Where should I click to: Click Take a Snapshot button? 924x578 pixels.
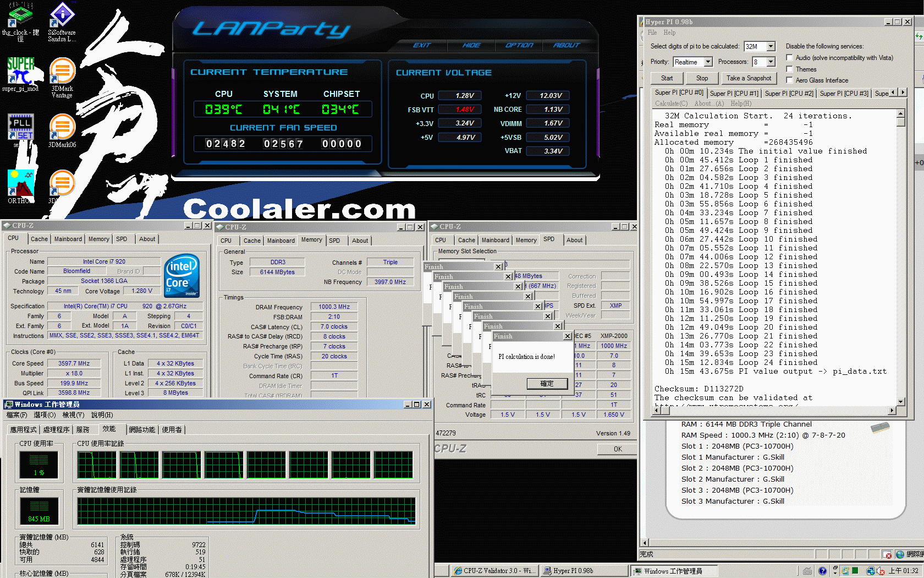[x=749, y=78]
